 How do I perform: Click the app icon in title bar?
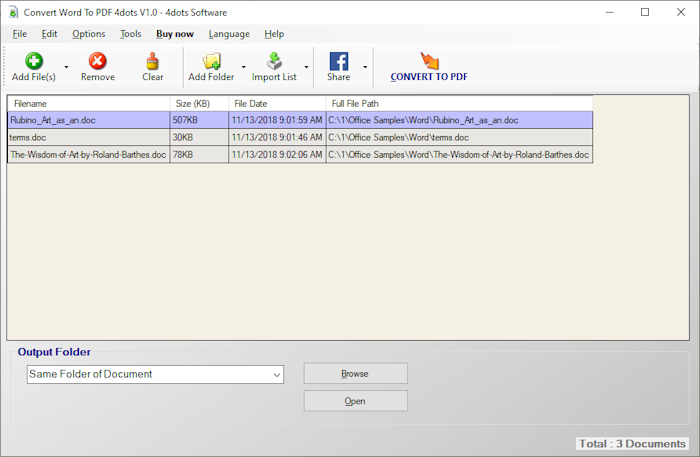[13, 12]
